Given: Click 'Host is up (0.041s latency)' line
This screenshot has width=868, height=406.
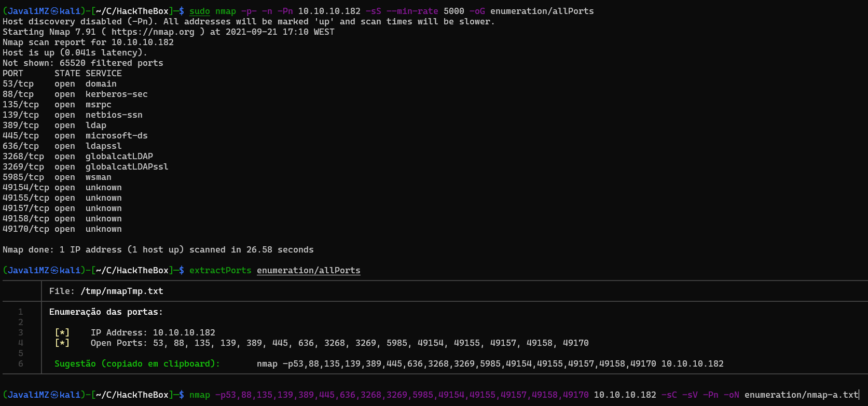Looking at the screenshot, I should tap(75, 53).
